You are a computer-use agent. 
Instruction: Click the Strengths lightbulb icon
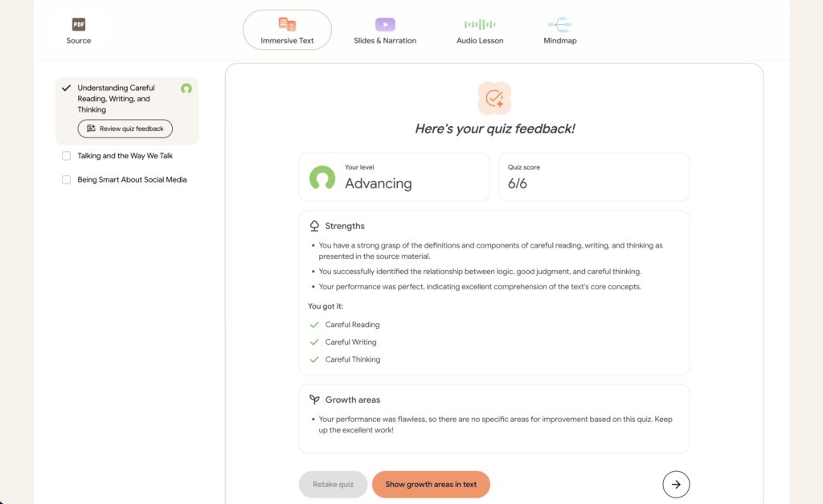pos(314,227)
